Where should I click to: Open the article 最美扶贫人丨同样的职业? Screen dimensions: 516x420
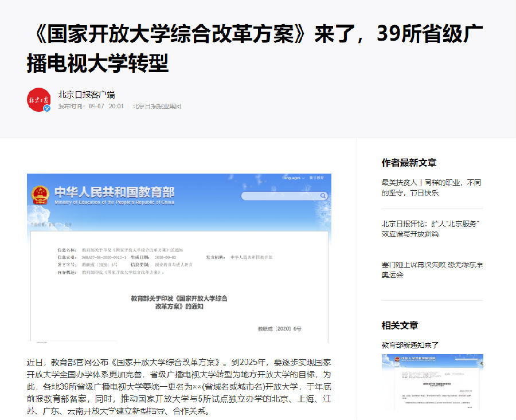tap(431, 187)
